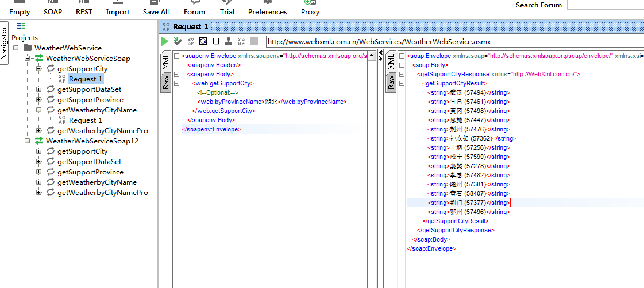Click the Projects root label
644x288 pixels.
click(x=25, y=38)
